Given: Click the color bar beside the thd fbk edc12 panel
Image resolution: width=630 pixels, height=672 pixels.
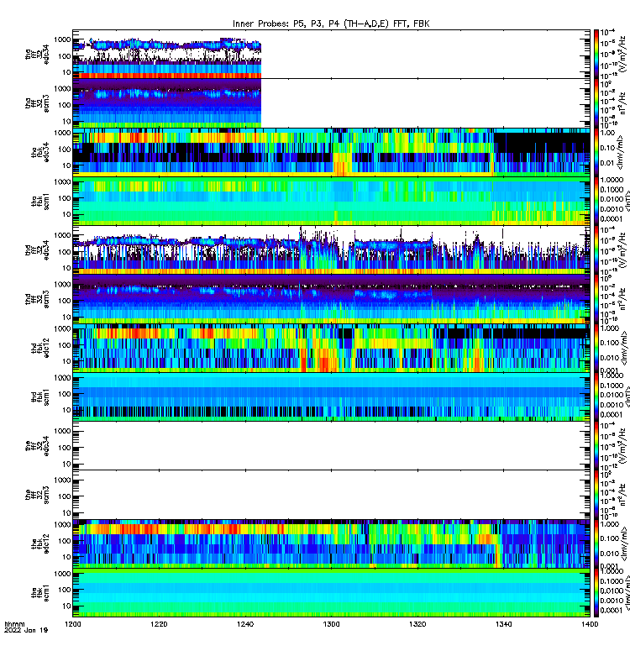Looking at the screenshot, I should [596, 348].
